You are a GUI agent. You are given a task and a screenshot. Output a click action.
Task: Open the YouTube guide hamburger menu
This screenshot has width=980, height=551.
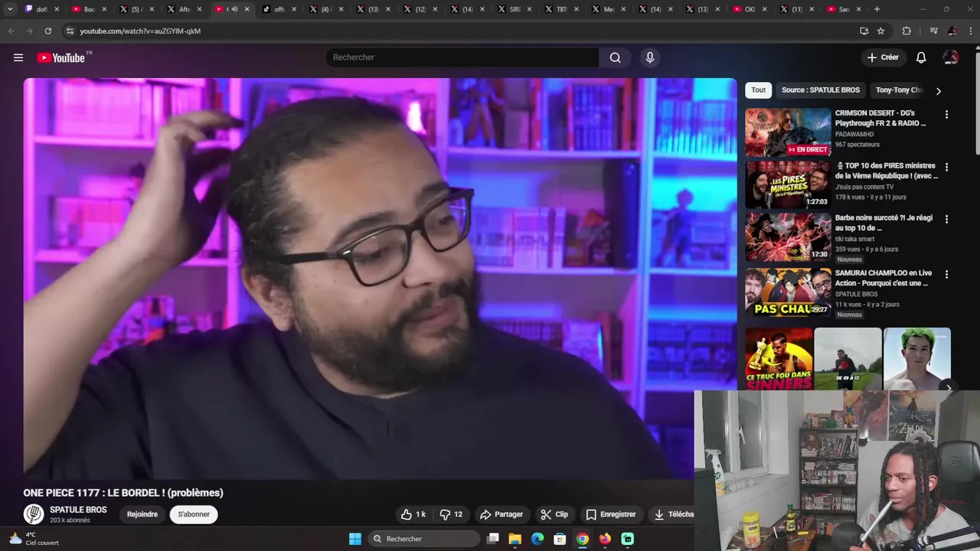(x=18, y=57)
